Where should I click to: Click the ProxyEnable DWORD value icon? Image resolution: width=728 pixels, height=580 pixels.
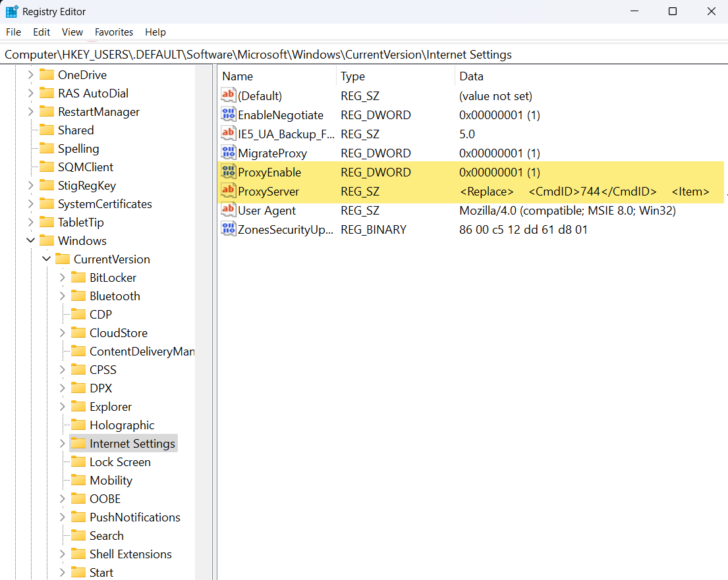(x=229, y=172)
